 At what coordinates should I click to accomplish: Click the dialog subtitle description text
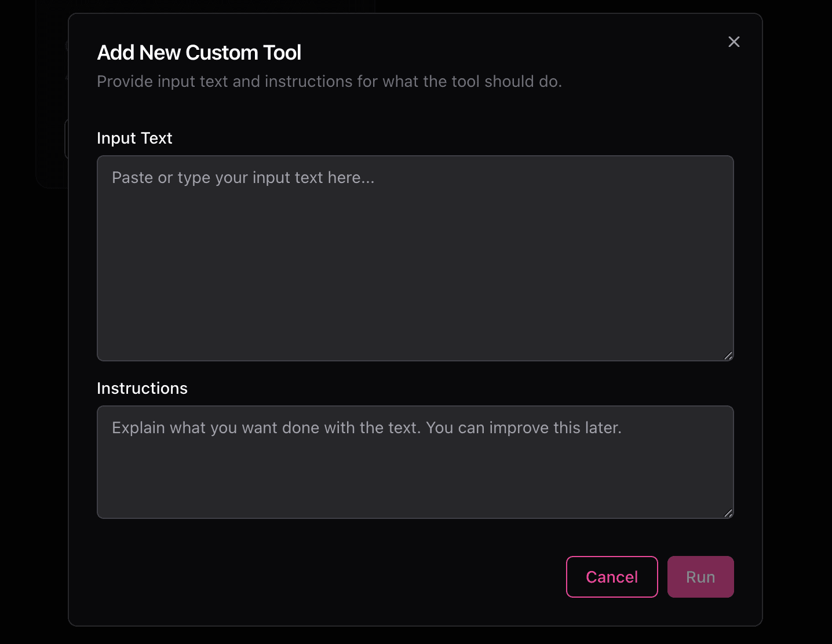pos(329,81)
